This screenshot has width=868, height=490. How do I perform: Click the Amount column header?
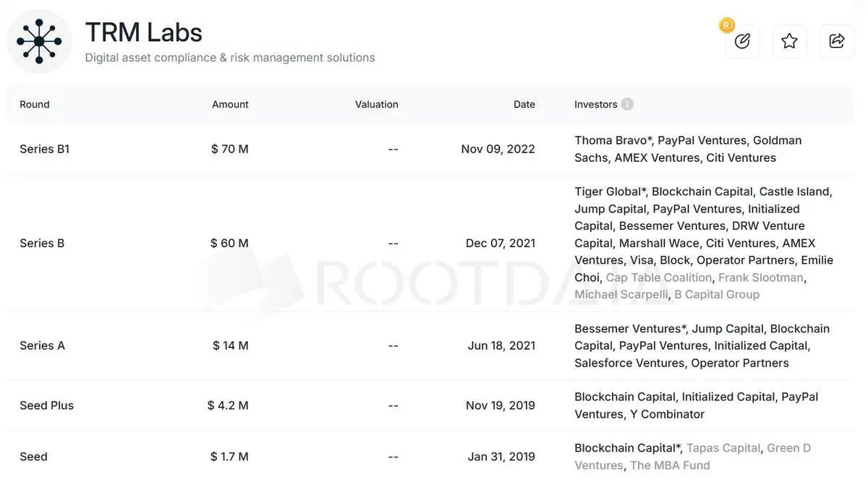click(230, 104)
